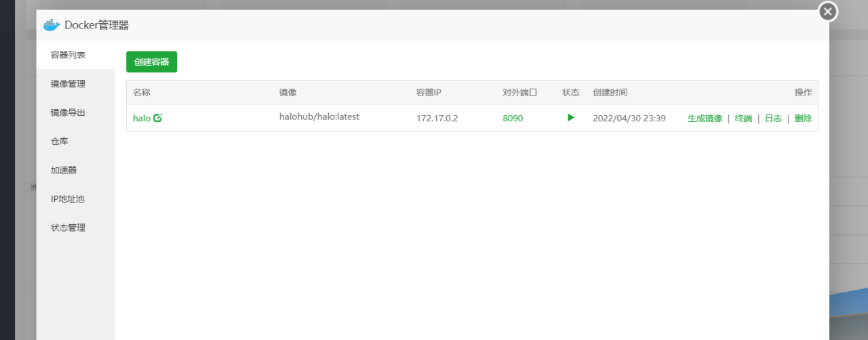The width and height of the screenshot is (868, 340).
Task: Click 删除 to remove halo container
Action: pos(803,118)
